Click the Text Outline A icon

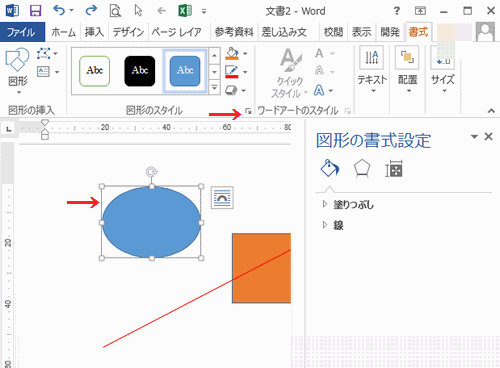pos(319,70)
